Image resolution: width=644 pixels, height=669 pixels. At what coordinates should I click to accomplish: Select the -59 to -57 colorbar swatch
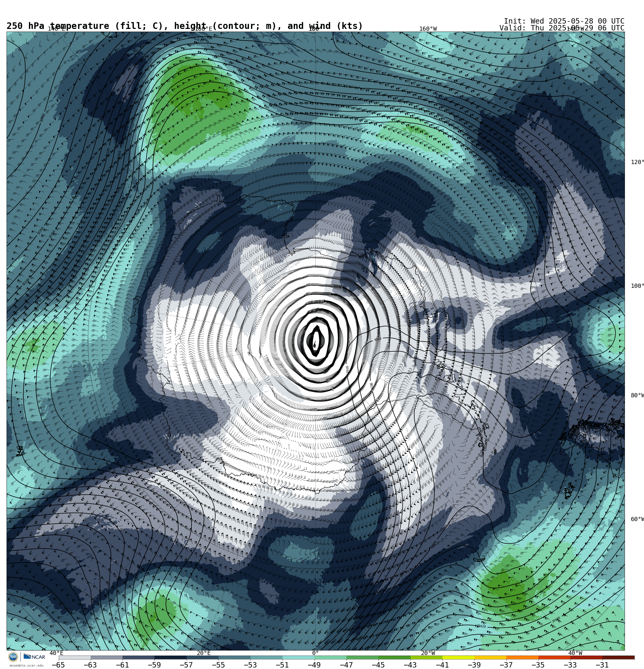(x=171, y=657)
